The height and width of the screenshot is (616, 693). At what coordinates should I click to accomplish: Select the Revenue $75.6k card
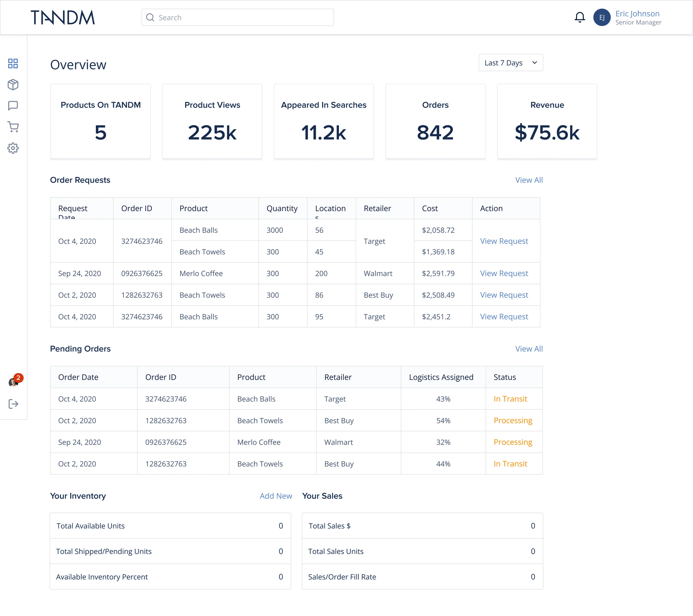coord(547,121)
